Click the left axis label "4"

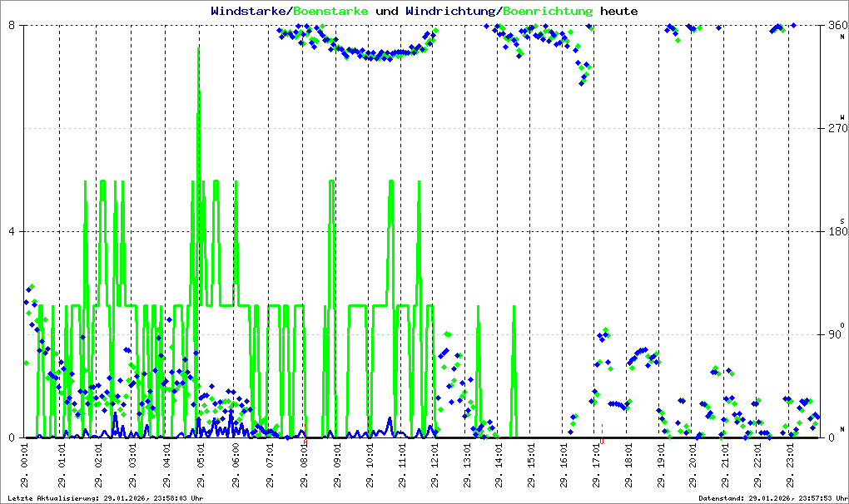[12, 232]
